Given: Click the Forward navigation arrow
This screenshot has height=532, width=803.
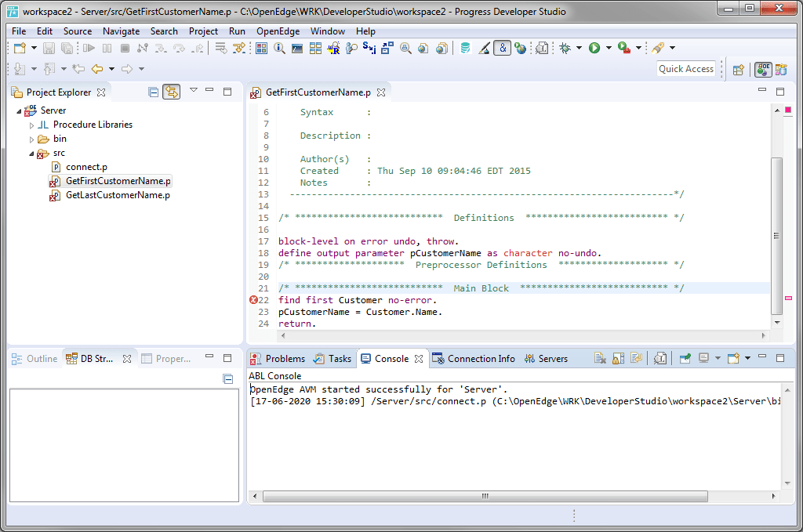Looking at the screenshot, I should point(127,68).
